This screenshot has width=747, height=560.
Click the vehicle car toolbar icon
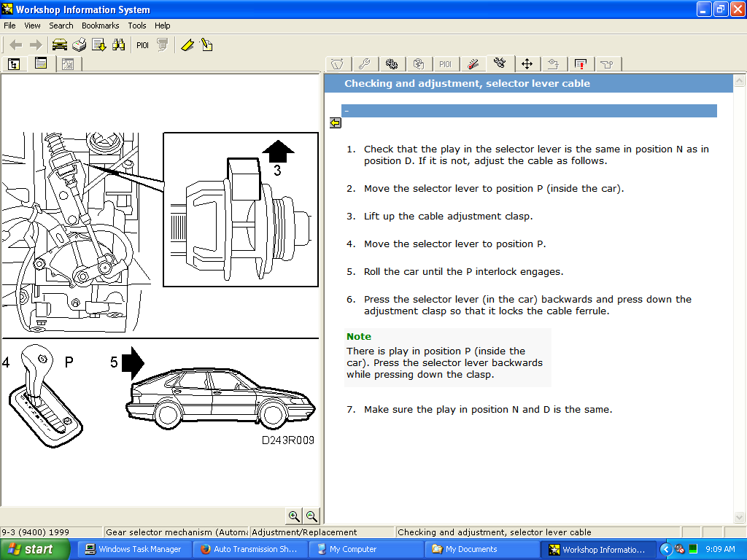point(58,44)
